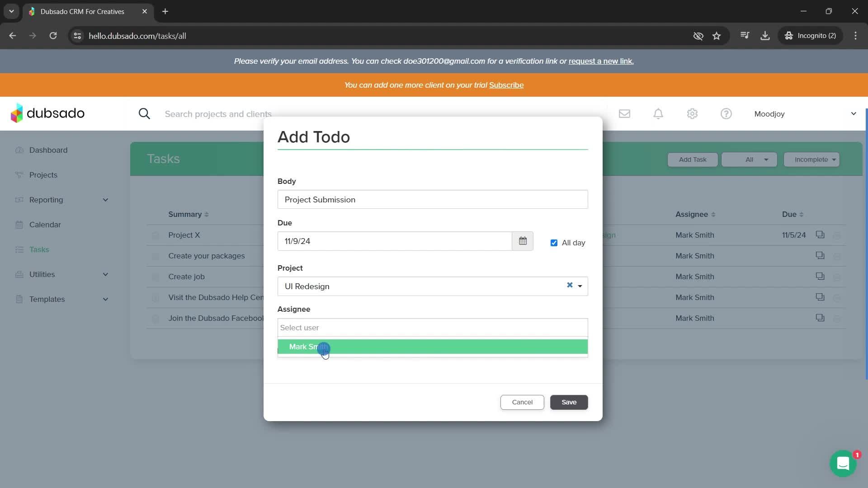Viewport: 868px width, 488px height.
Task: Open a new browser tab
Action: click(165, 11)
